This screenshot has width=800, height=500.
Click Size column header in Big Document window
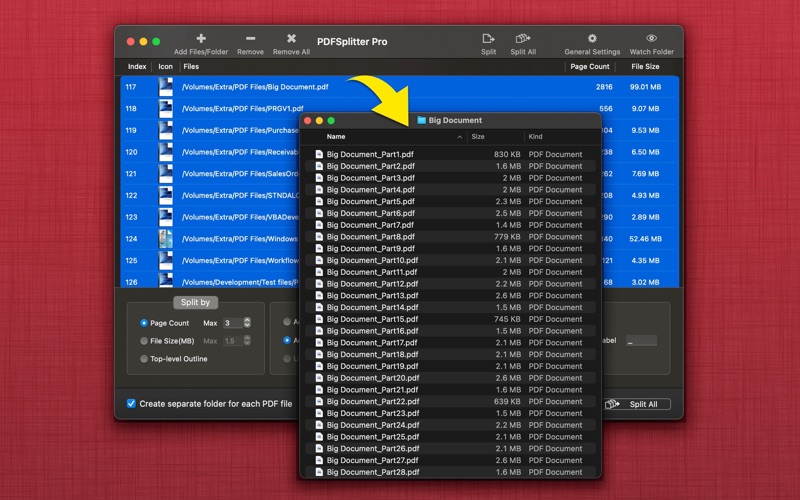[478, 137]
